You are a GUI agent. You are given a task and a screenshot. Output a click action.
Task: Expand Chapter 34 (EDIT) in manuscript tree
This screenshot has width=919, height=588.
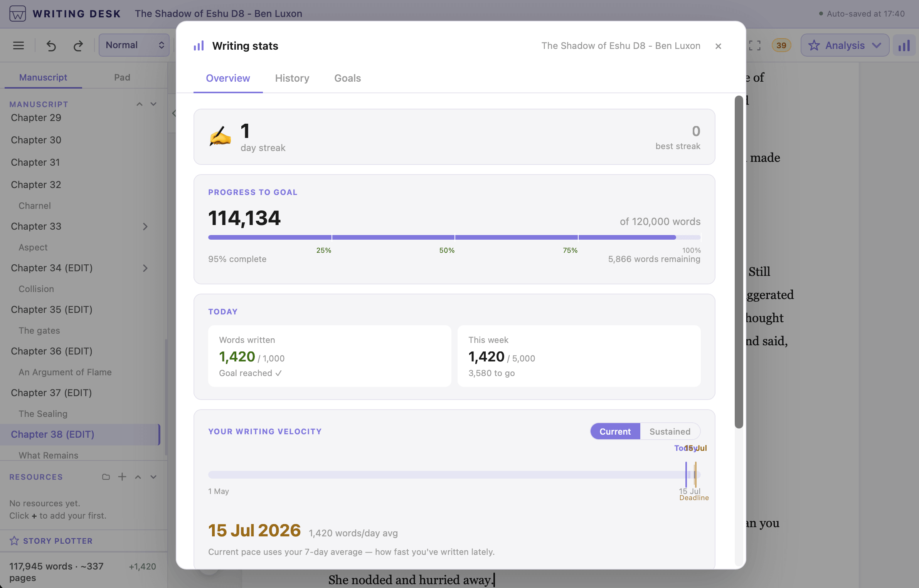pos(145,268)
